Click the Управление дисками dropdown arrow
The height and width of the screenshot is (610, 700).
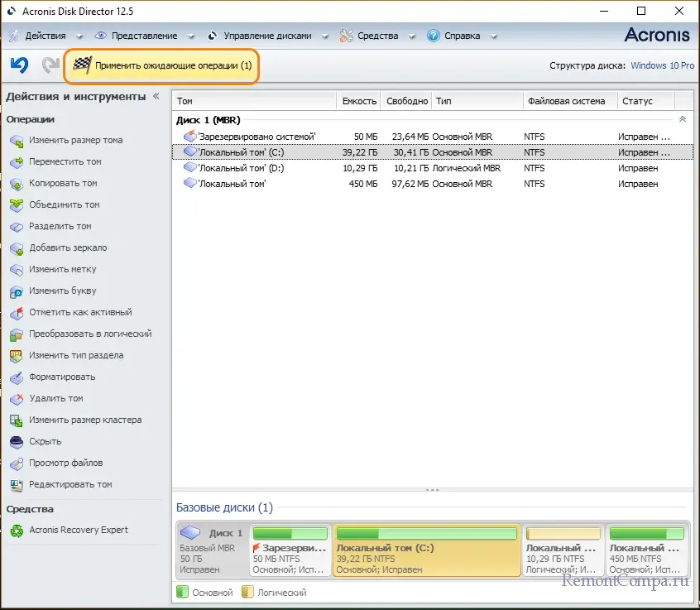tap(325, 36)
